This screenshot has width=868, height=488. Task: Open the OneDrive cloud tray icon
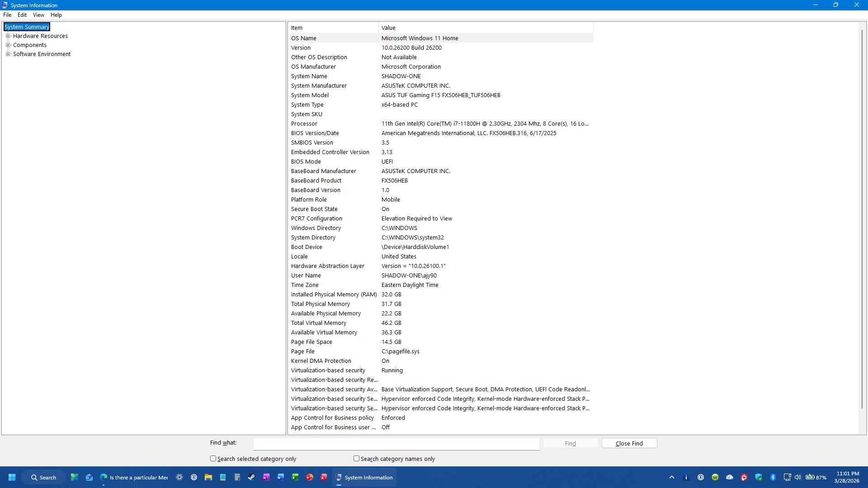click(730, 477)
